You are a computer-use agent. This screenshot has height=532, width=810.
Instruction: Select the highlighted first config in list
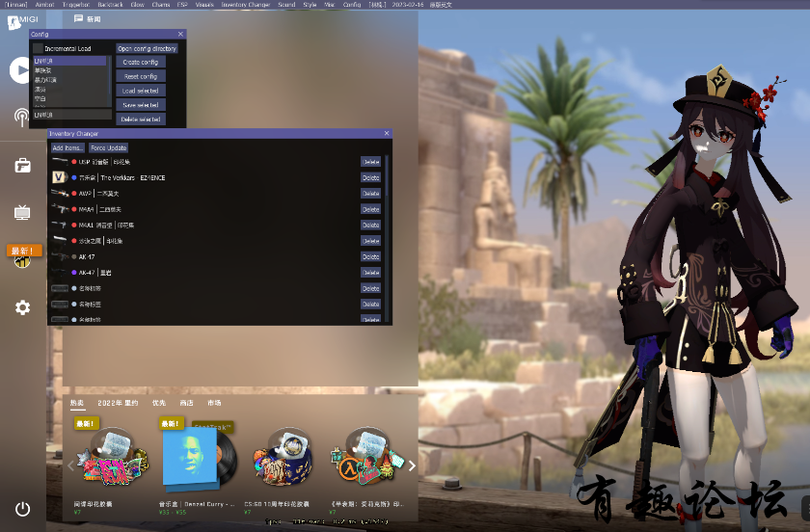(x=69, y=61)
